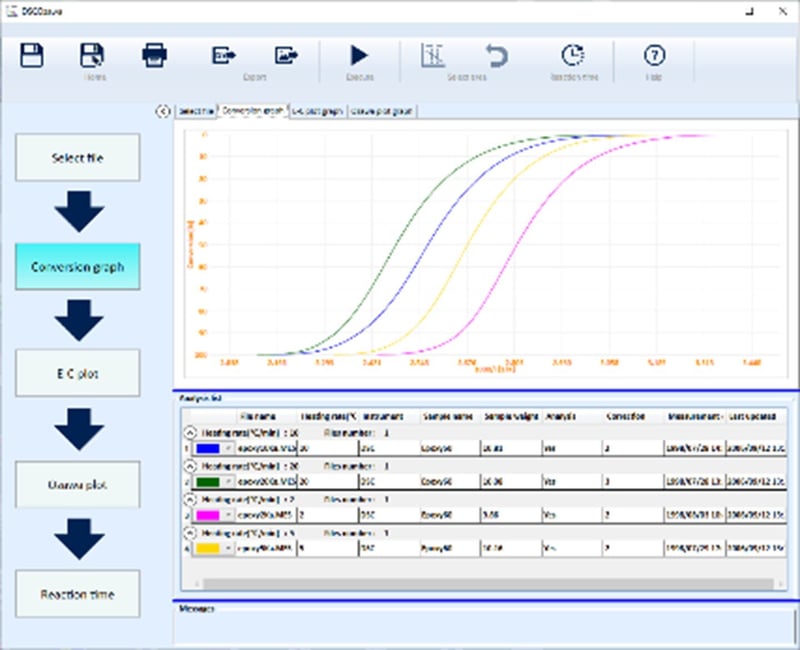The width and height of the screenshot is (800, 650).
Task: Collapse the first heating rate group
Action: (x=190, y=433)
